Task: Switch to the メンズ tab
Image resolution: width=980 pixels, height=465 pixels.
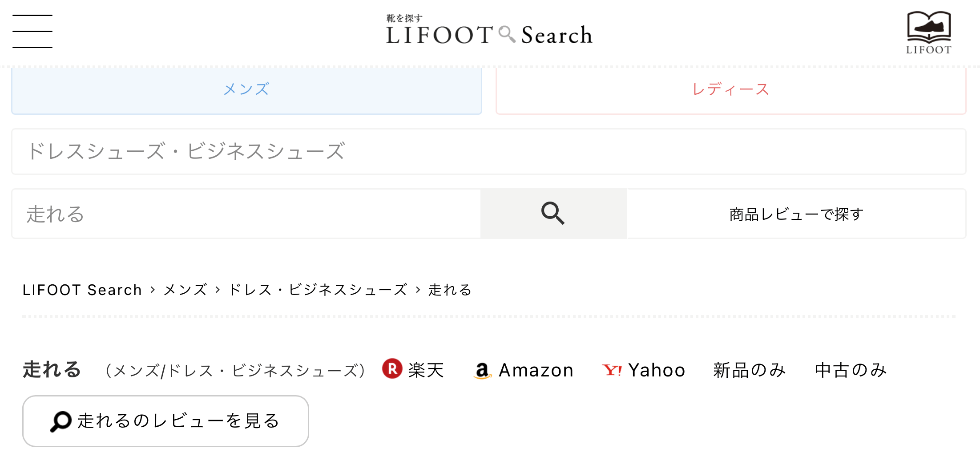Action: coord(246,90)
